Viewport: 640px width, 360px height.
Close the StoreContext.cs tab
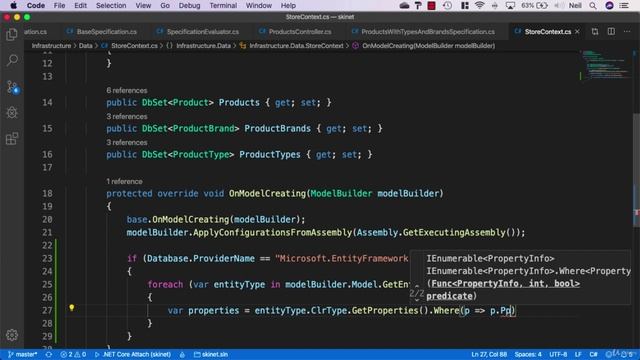coord(577,31)
